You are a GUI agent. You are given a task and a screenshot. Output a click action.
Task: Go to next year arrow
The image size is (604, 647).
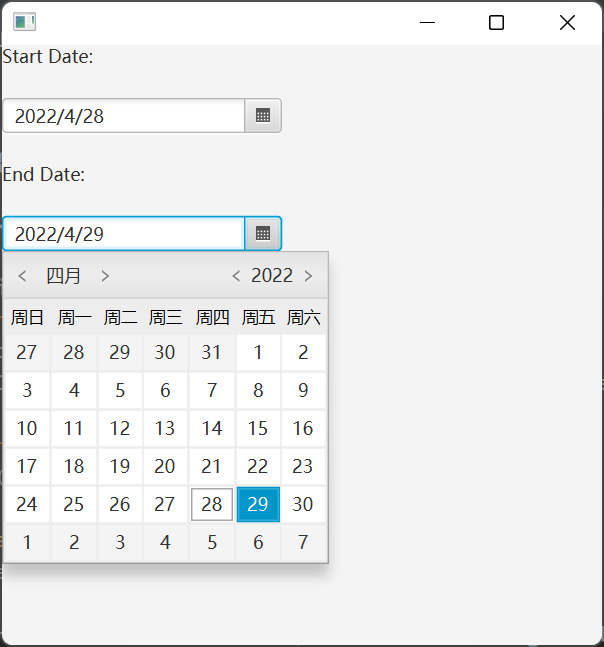pyautogui.click(x=308, y=276)
